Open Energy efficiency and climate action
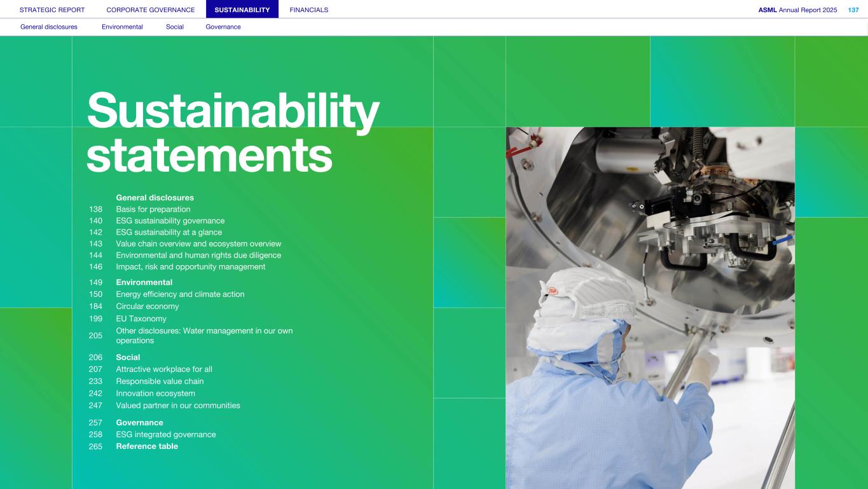The width and height of the screenshot is (868, 489). (x=180, y=294)
